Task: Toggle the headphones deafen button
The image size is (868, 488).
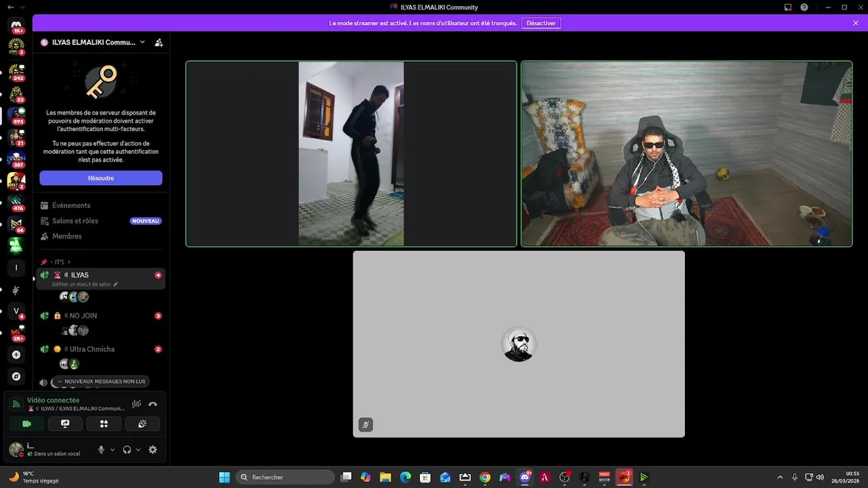Action: click(x=127, y=449)
